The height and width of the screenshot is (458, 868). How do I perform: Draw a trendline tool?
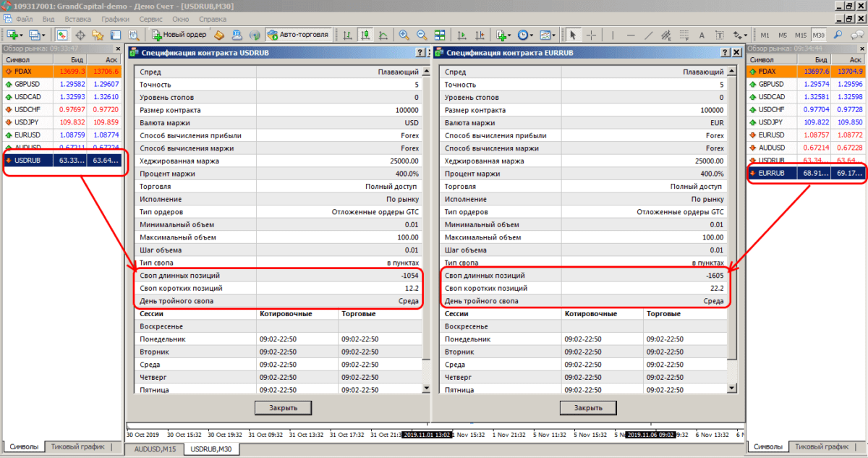pyautogui.click(x=649, y=34)
